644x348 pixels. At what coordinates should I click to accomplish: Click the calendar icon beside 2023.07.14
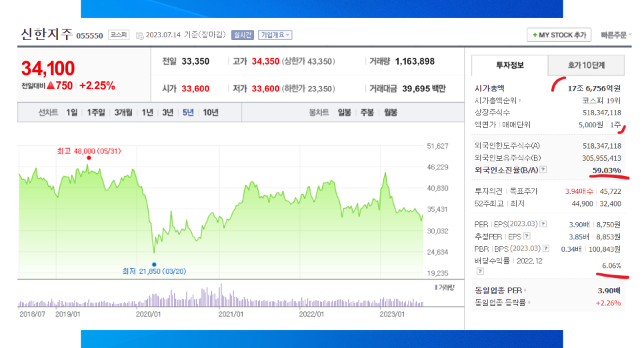coord(139,36)
